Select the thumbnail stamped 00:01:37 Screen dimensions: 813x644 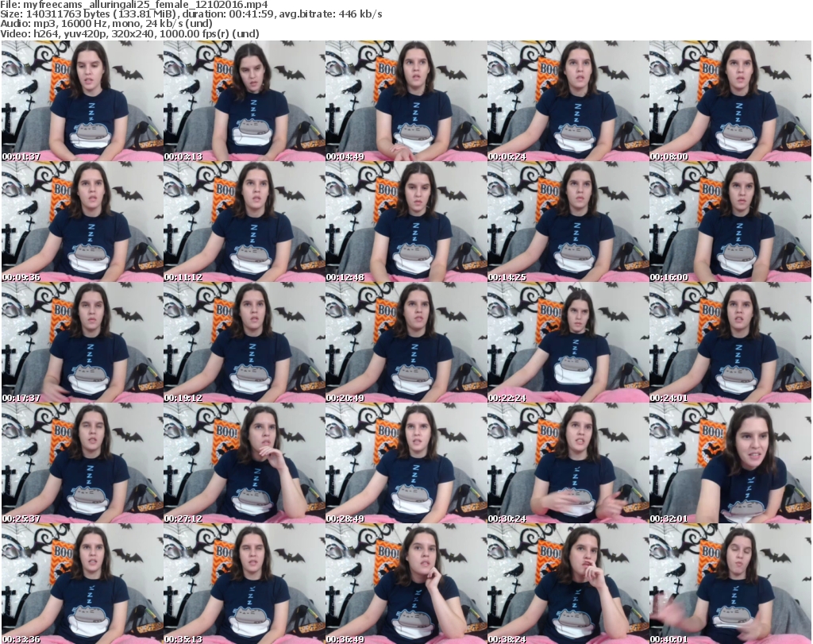tap(82, 101)
